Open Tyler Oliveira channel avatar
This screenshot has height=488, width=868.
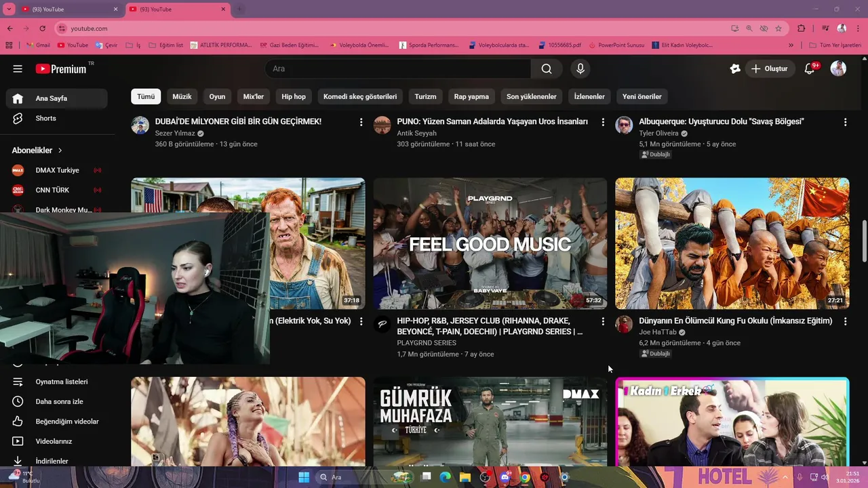pyautogui.click(x=624, y=125)
